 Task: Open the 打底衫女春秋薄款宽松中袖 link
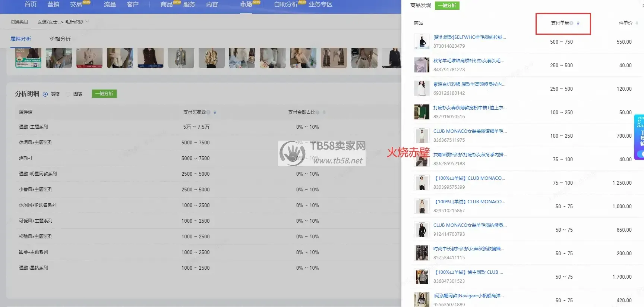[x=470, y=108]
